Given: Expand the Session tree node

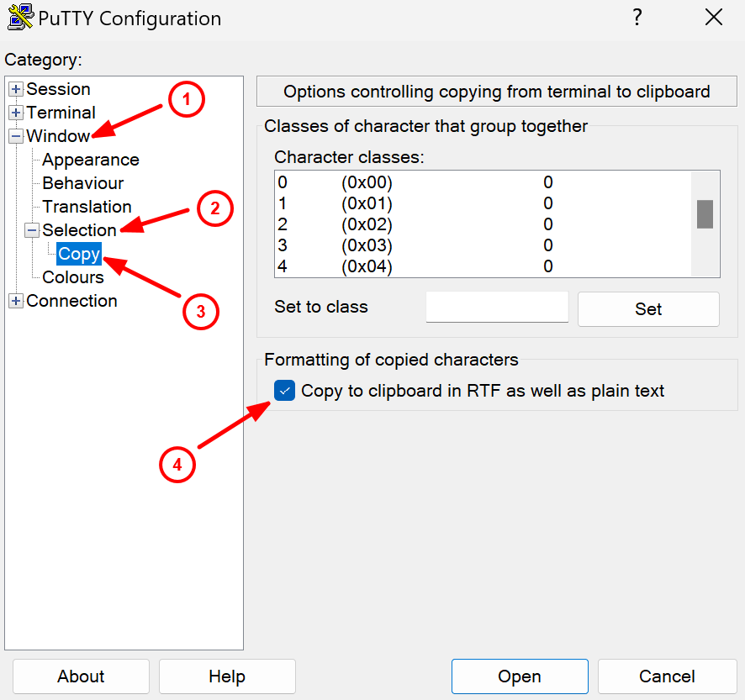Looking at the screenshot, I should pyautogui.click(x=15, y=89).
